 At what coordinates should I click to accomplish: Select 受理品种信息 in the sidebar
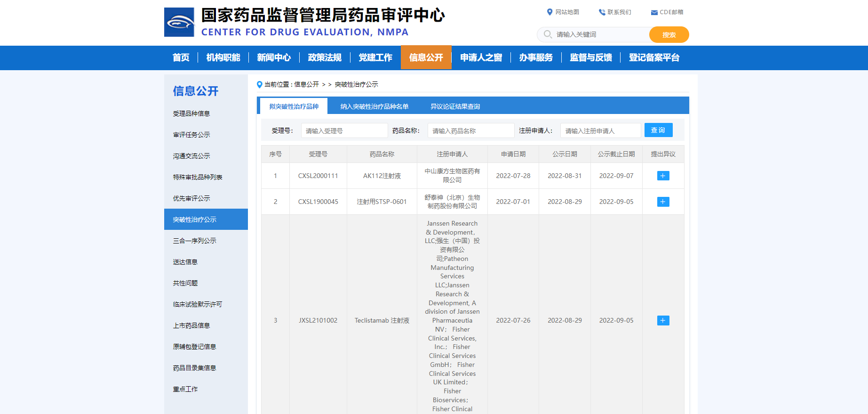click(x=206, y=114)
